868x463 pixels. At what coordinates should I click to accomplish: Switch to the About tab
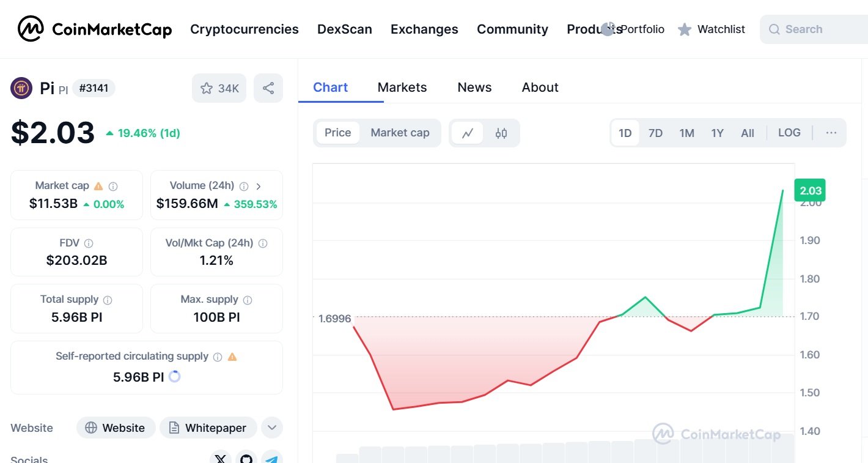coord(540,87)
